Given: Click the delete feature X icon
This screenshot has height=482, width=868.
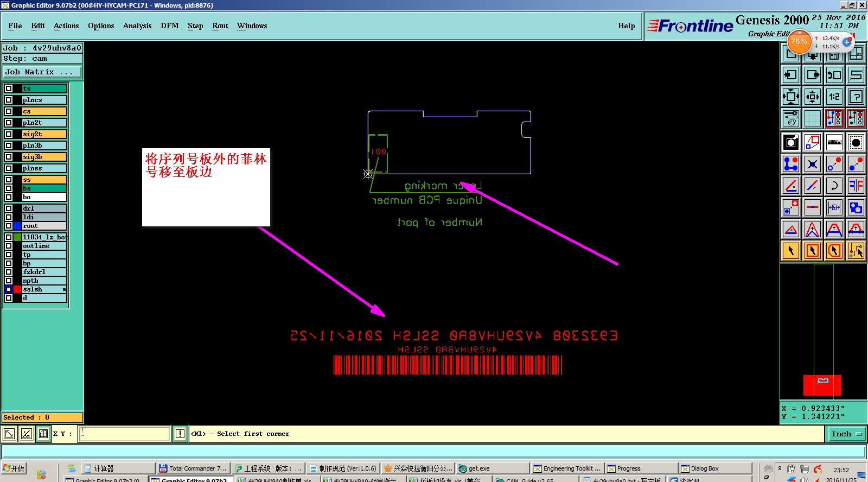Looking at the screenshot, I should [x=813, y=164].
